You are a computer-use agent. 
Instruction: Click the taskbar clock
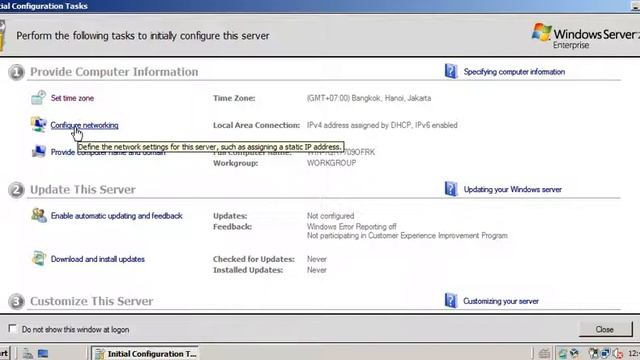click(x=634, y=353)
